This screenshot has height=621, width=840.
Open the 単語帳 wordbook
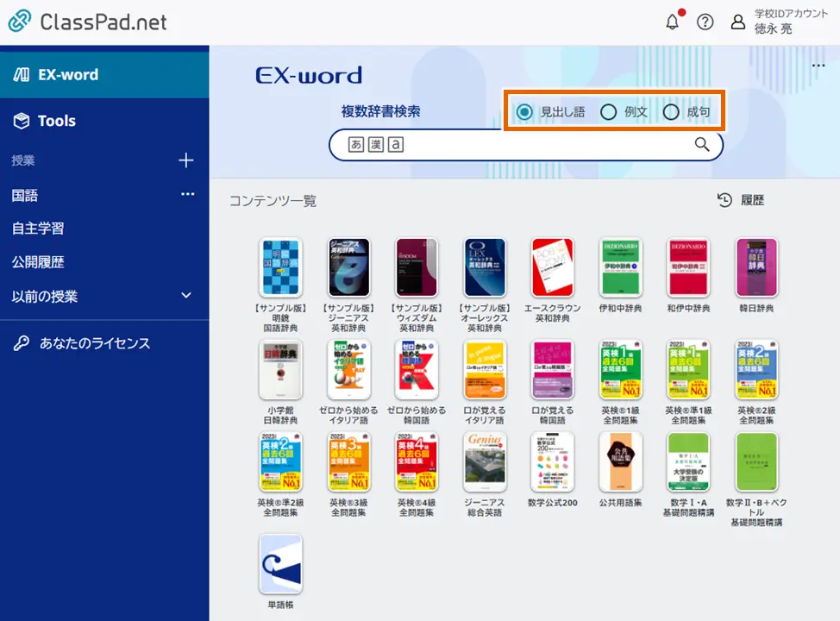pyautogui.click(x=281, y=565)
